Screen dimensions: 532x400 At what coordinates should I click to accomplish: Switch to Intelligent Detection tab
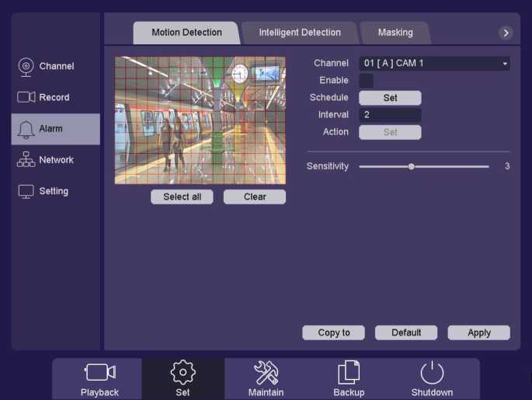click(300, 33)
